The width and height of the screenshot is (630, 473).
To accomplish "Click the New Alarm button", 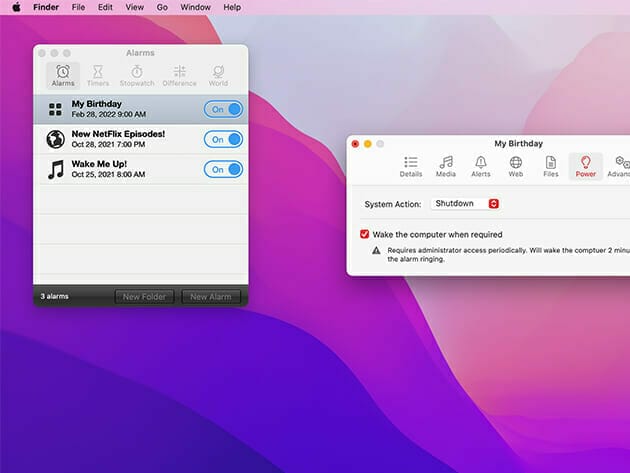I will point(211,297).
